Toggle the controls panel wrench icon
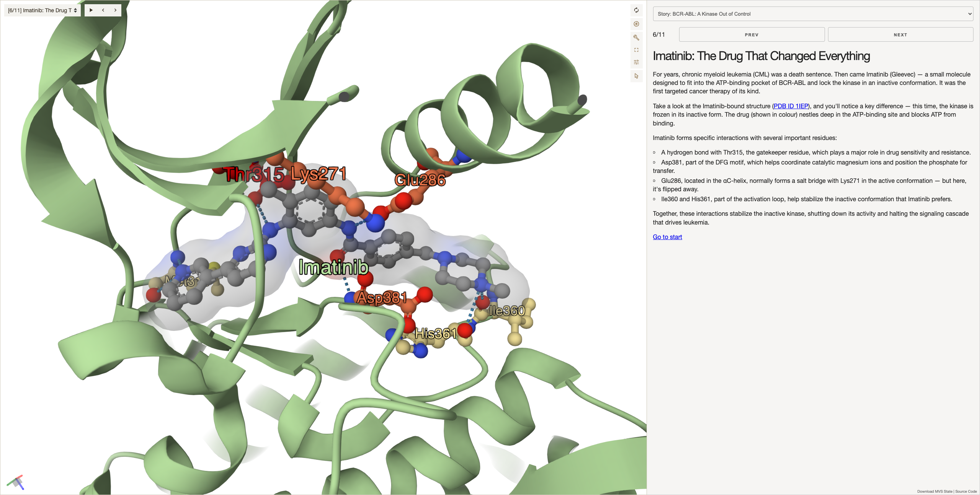 pos(636,37)
